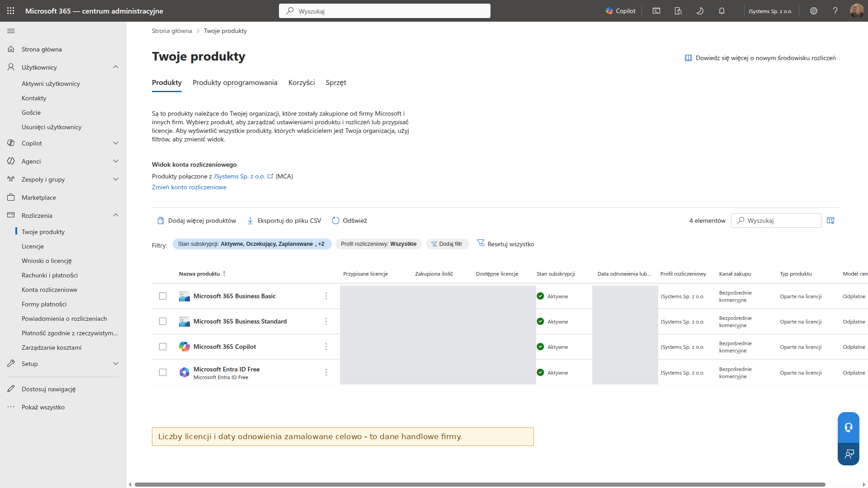Select checkbox for Microsoft 365 Business Basic
The height and width of the screenshot is (488, 868).
163,296
